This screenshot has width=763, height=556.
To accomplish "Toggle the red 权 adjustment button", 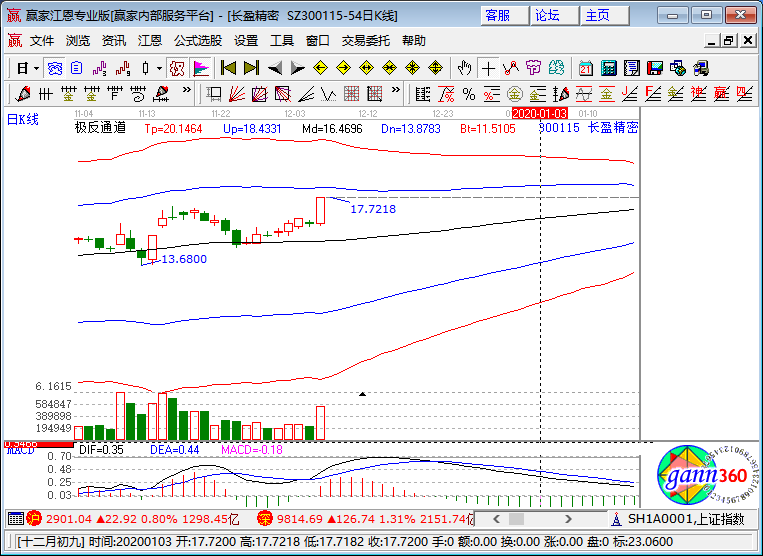I will point(177,68).
